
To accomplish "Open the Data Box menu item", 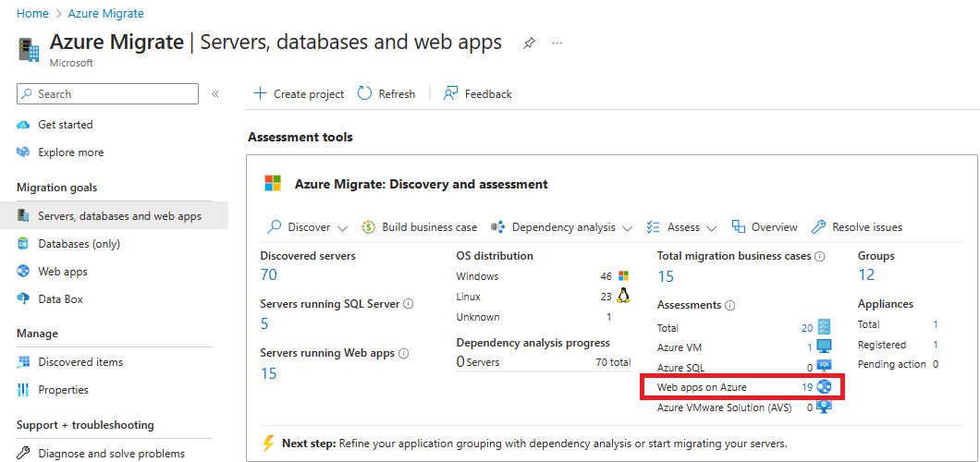I will (x=60, y=299).
